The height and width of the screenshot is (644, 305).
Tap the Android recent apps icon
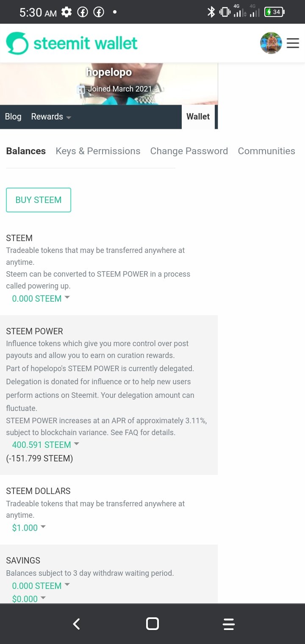229,624
